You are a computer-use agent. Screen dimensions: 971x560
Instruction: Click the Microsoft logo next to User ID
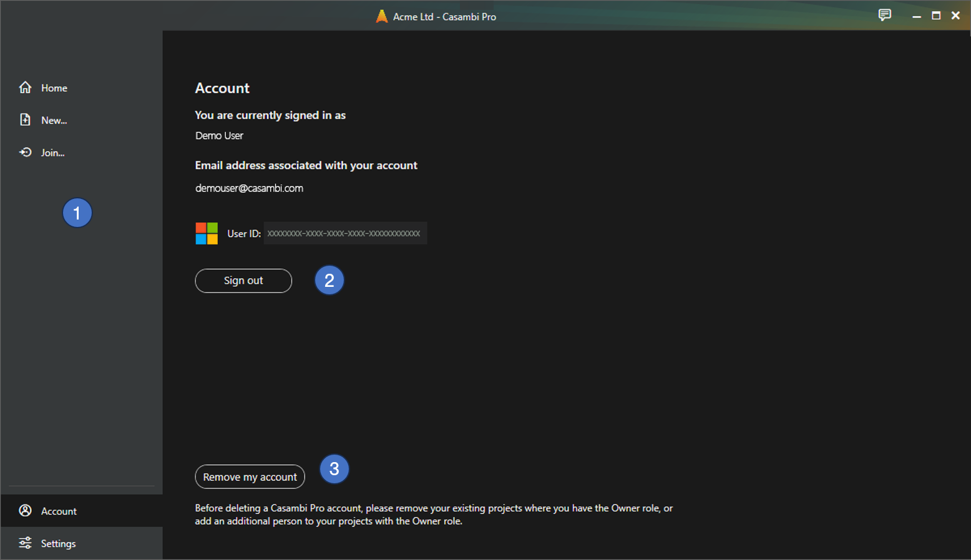click(x=207, y=233)
